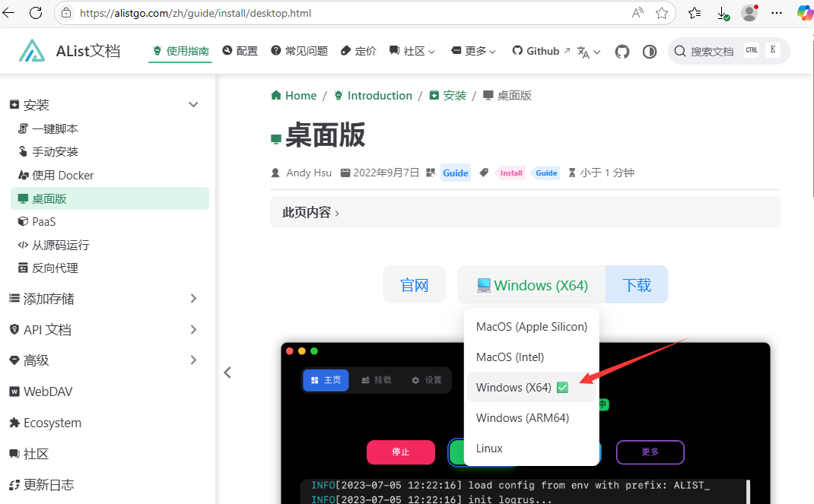Collapse the 安装 sidebar section
814x504 pixels.
pyautogui.click(x=104, y=105)
